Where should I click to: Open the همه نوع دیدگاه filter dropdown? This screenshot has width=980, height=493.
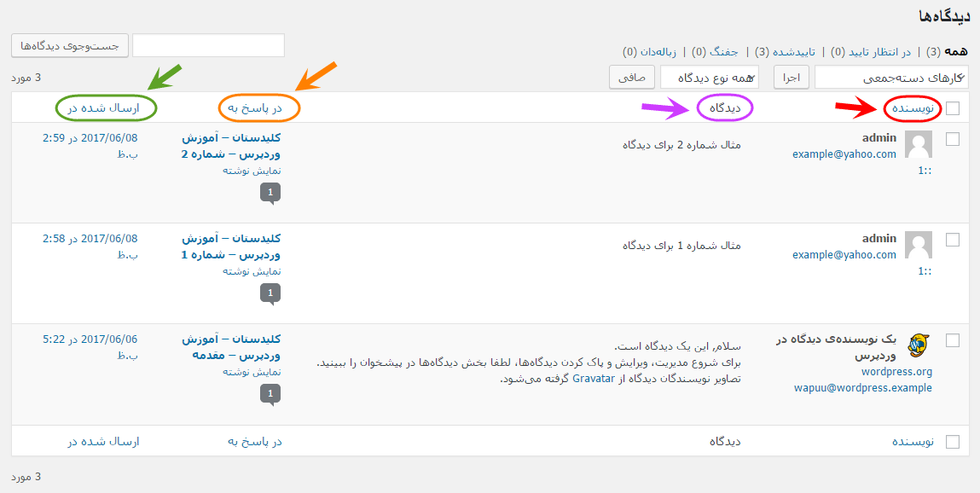tap(710, 78)
